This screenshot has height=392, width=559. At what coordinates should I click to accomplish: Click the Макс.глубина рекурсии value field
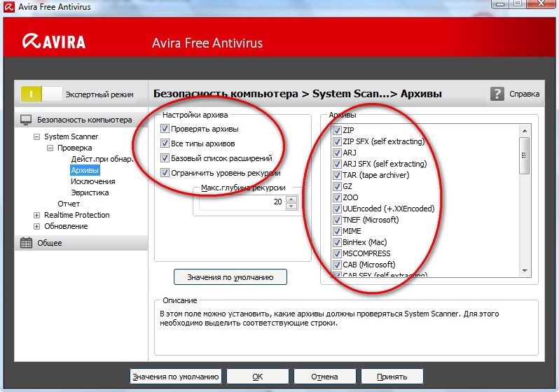pyautogui.click(x=242, y=202)
